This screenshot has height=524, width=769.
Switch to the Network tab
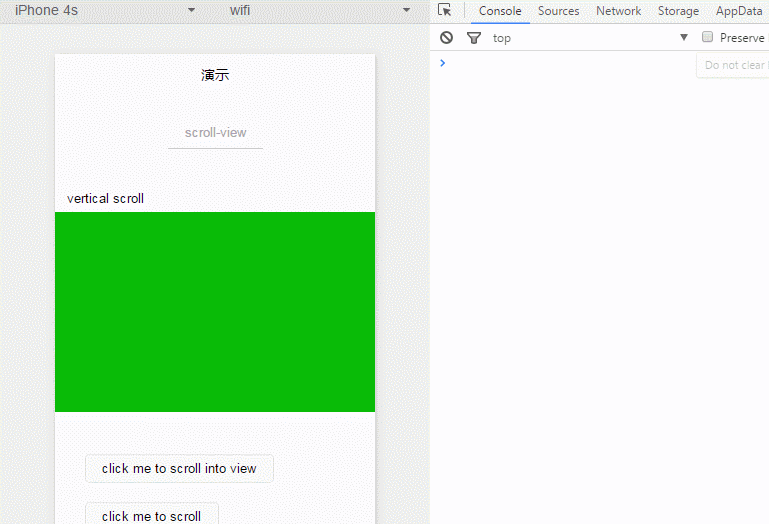[x=618, y=11]
